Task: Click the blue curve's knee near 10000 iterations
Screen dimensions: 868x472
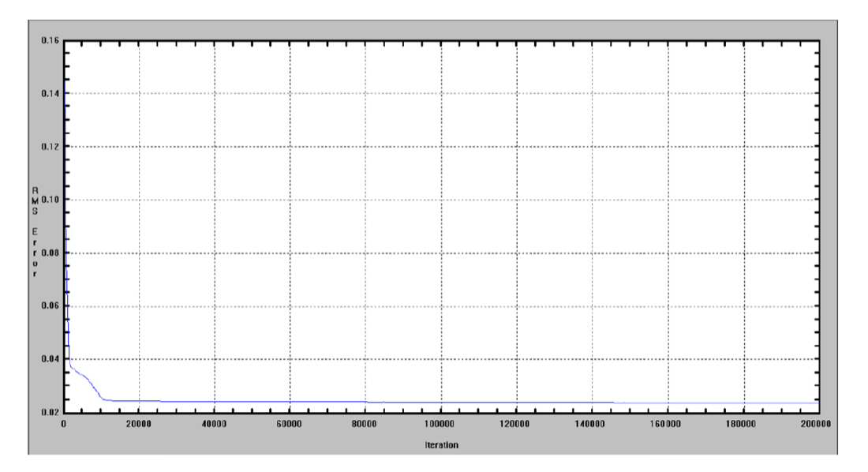Action: (103, 399)
